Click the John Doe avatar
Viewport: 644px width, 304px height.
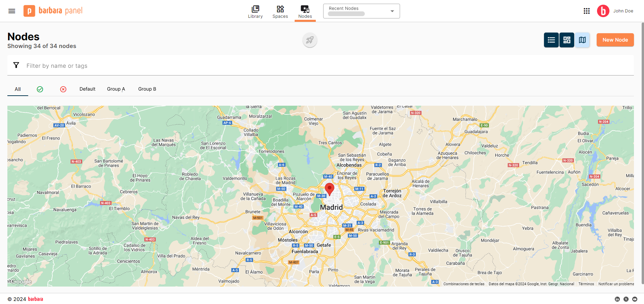click(603, 11)
